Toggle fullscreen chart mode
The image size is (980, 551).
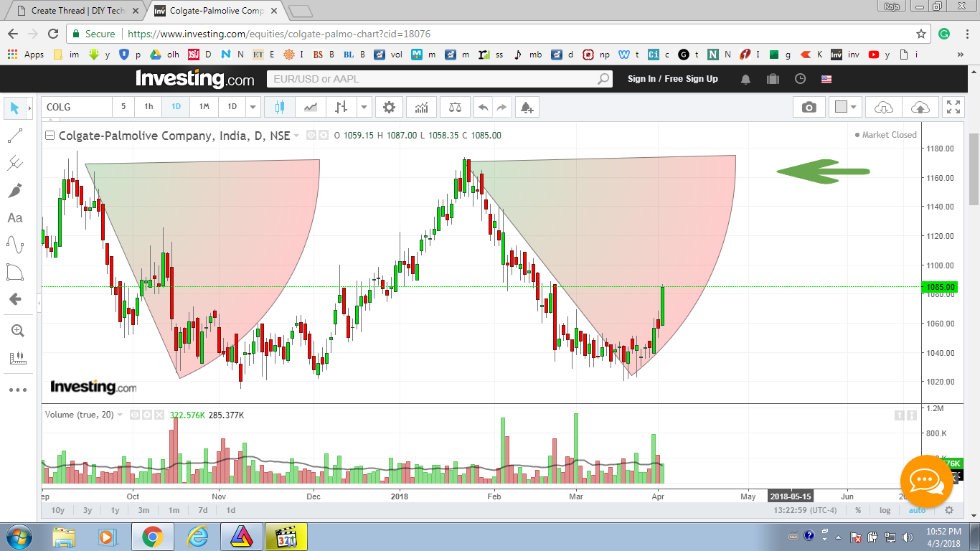pyautogui.click(x=953, y=107)
